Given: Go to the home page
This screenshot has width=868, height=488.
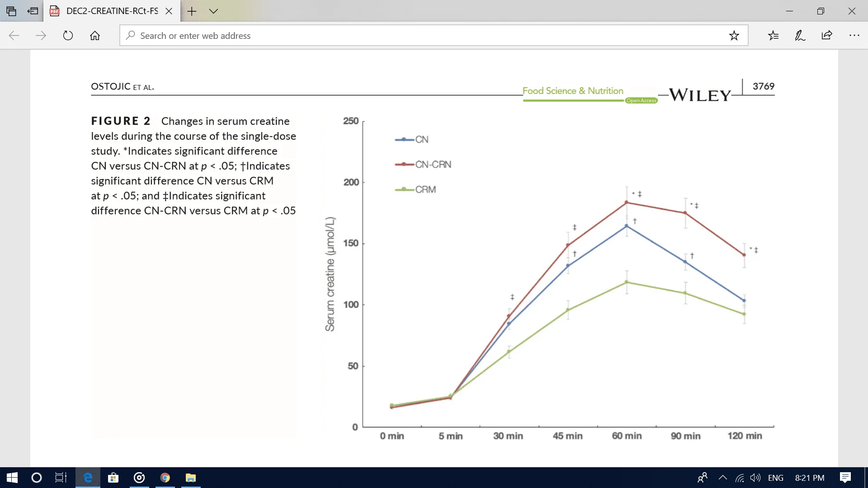Looking at the screenshot, I should pyautogui.click(x=95, y=35).
